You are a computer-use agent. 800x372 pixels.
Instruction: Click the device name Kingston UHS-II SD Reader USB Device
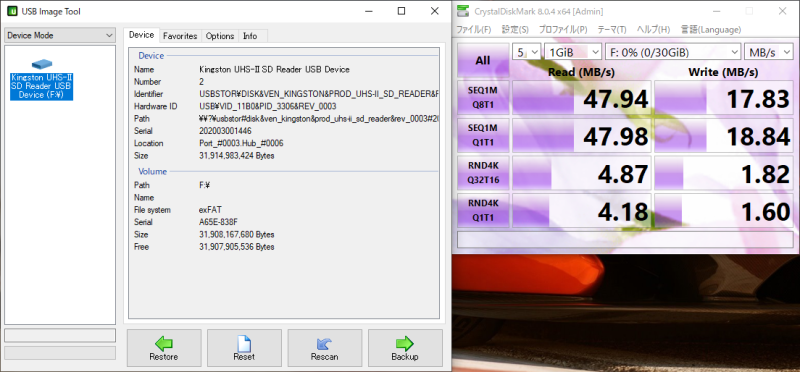[274, 69]
